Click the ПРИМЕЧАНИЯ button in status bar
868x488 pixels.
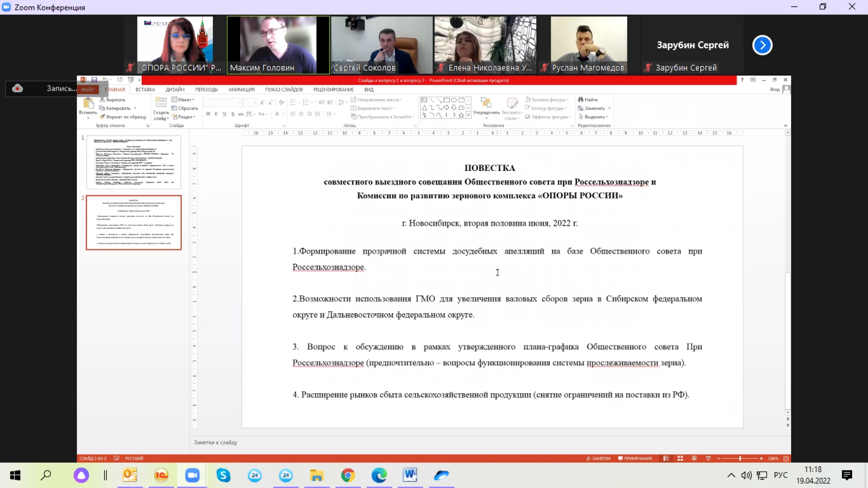tap(635, 458)
